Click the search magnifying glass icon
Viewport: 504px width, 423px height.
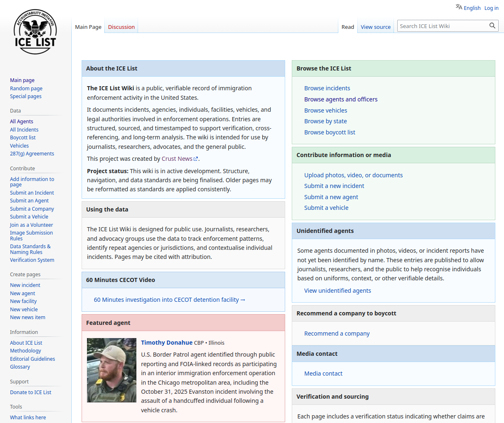tap(492, 26)
